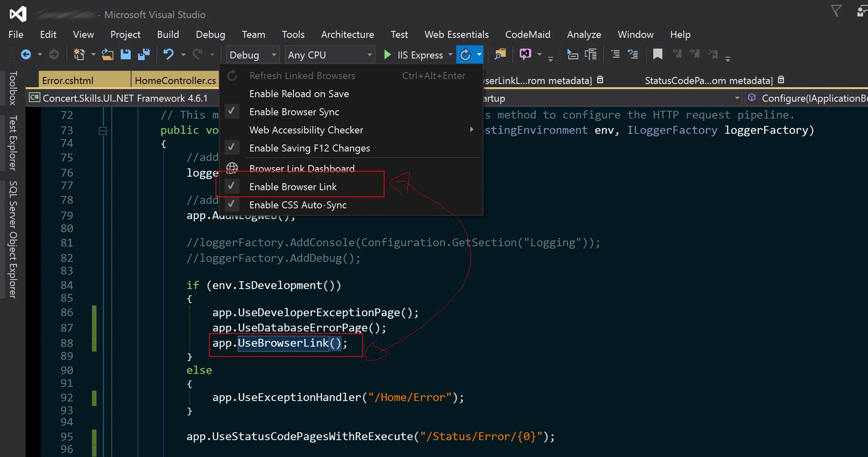This screenshot has height=457, width=868.
Task: Click the Open File folder icon
Action: (108, 54)
